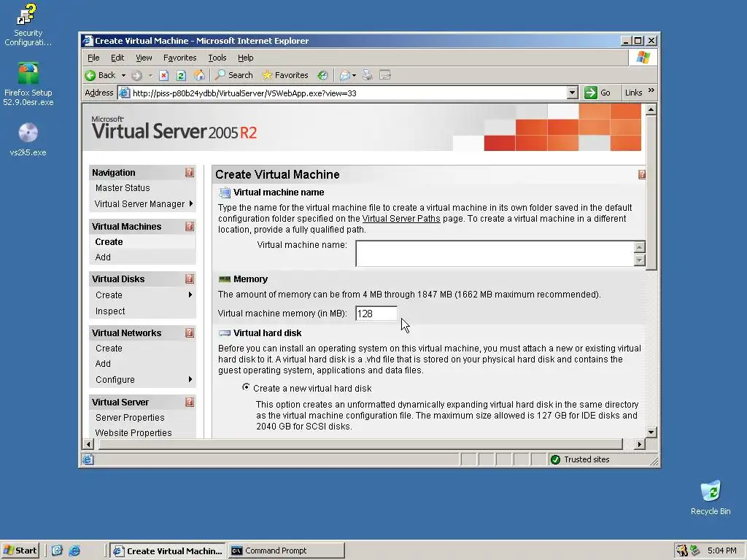Expand the Virtual Server Manager submenu
The width and height of the screenshot is (747, 560).
[x=190, y=204]
